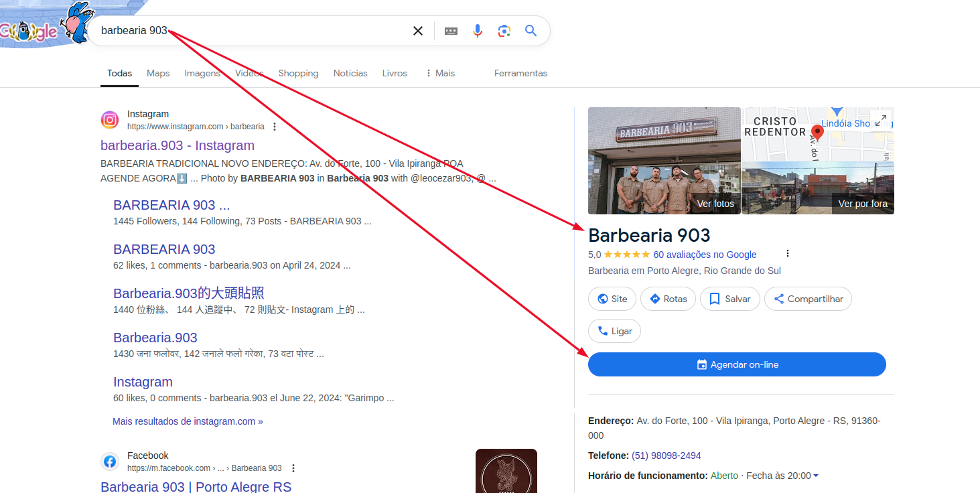
Task: Expand the map with the fullscreen icon
Action: 882,119
